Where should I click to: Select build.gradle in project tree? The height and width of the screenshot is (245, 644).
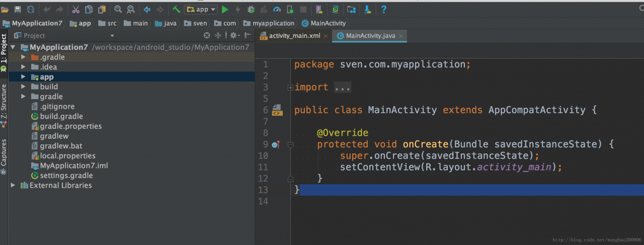57,116
